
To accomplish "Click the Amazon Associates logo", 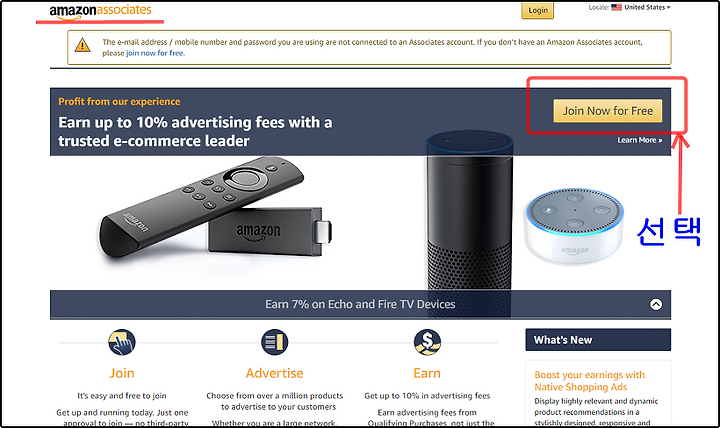I will [x=100, y=11].
